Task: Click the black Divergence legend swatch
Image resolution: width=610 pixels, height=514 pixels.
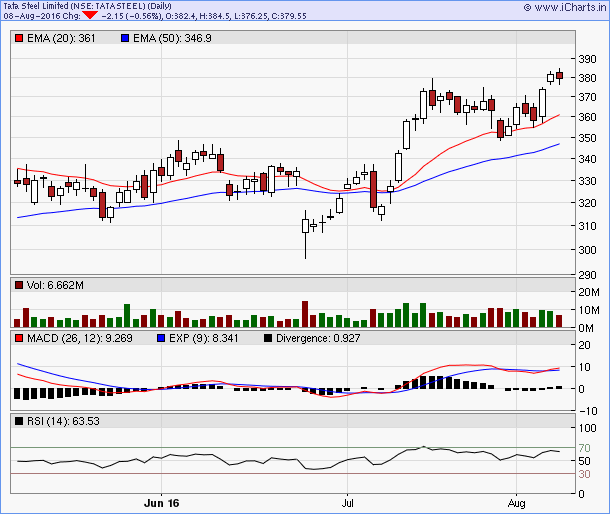Action: [268, 338]
